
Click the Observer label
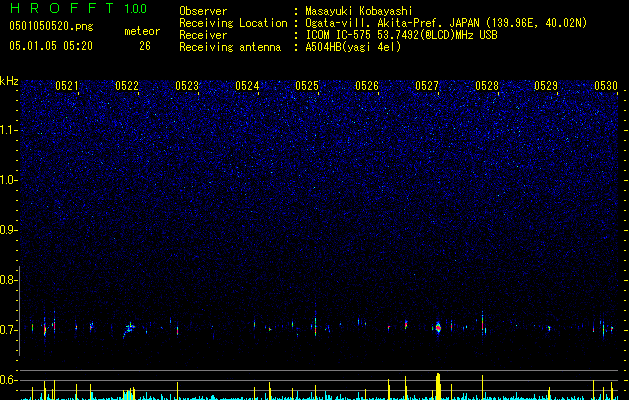203,11
